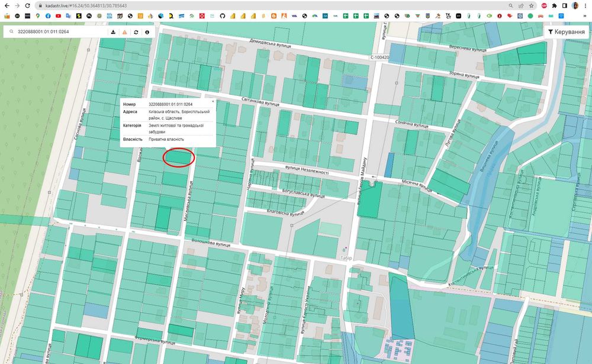Open the AdBlock Plus extension icon
Screen dimensions: 592x364
(x=543, y=5)
